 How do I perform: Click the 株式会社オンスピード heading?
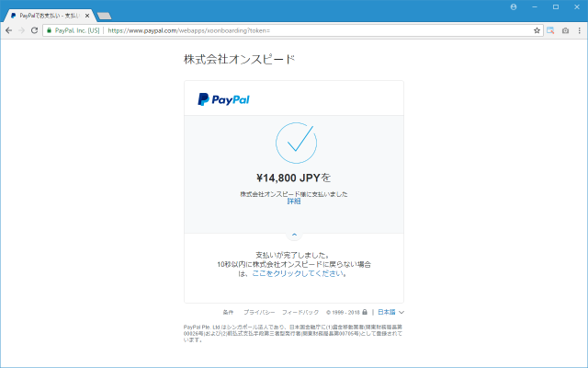[x=239, y=59]
